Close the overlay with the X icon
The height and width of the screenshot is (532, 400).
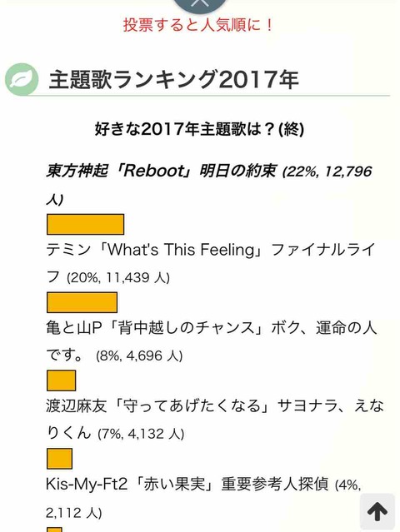(200, 4)
